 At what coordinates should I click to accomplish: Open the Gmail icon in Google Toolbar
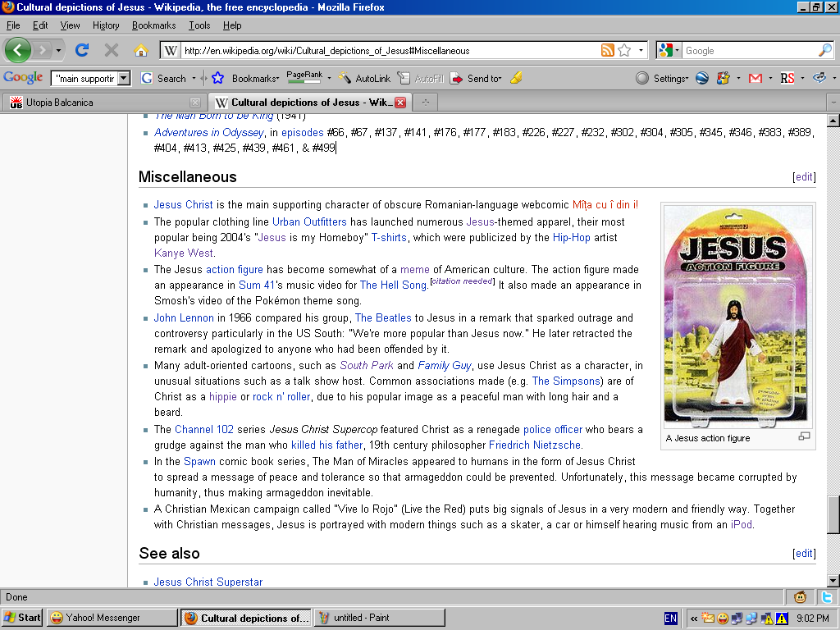755,78
